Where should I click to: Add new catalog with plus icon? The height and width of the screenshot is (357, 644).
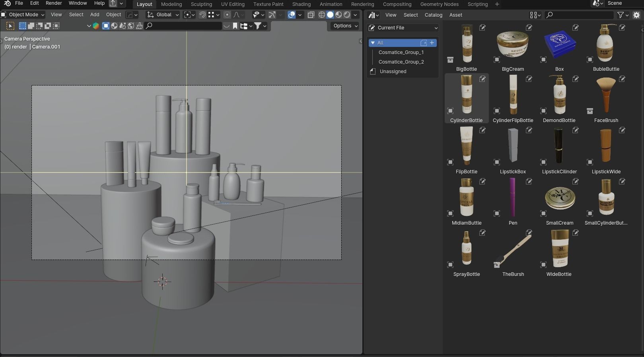pyautogui.click(x=432, y=43)
